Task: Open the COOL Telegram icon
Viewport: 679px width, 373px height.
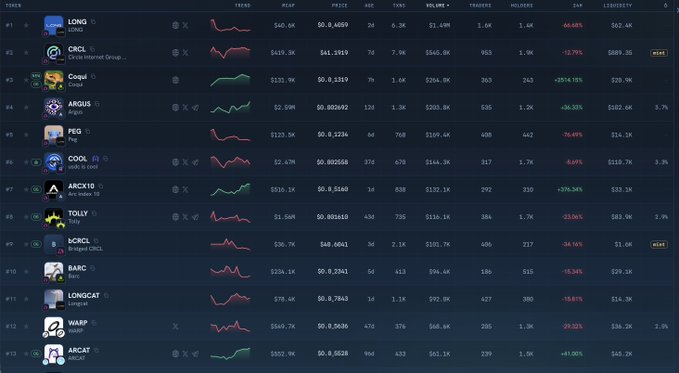Action: click(x=195, y=162)
